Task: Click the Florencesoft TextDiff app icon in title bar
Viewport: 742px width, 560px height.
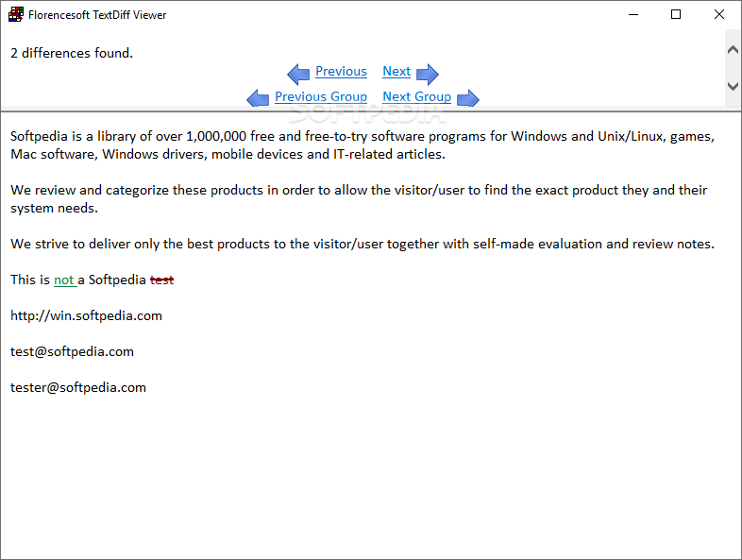Action: (16, 15)
